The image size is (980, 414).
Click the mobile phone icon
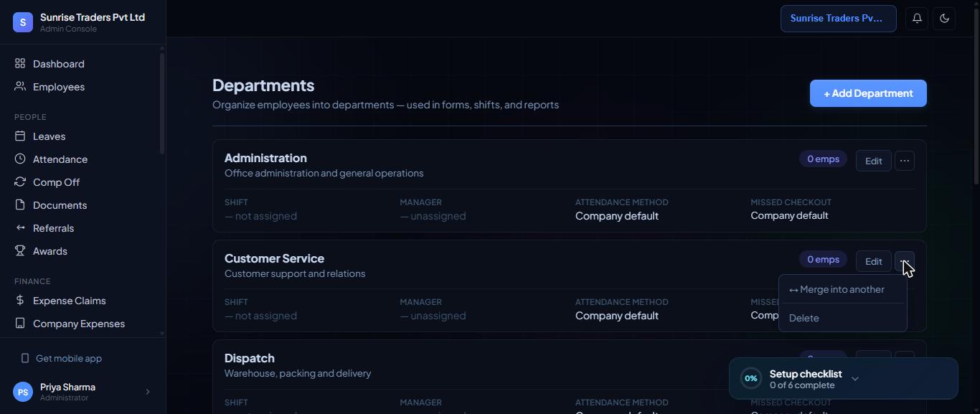[25, 358]
